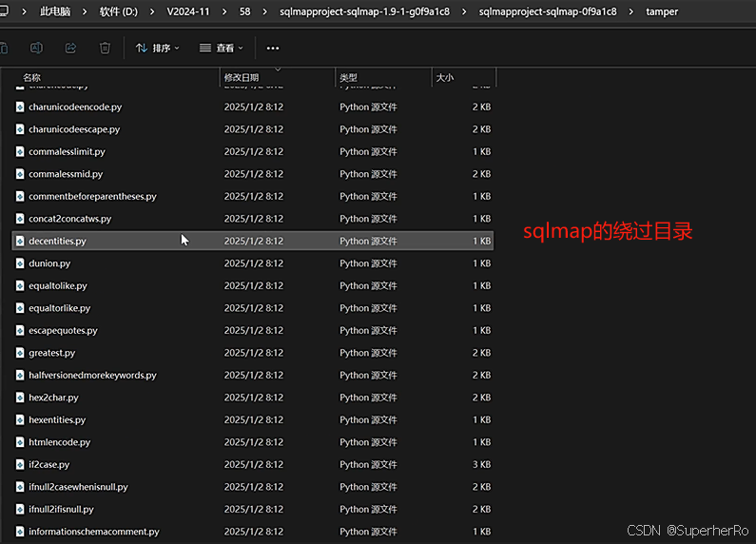Open the three-dots more options menu
The image size is (756, 544).
(273, 49)
